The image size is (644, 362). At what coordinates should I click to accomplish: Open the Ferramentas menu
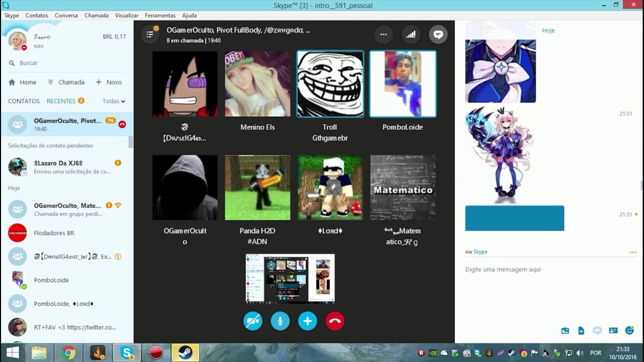(160, 16)
